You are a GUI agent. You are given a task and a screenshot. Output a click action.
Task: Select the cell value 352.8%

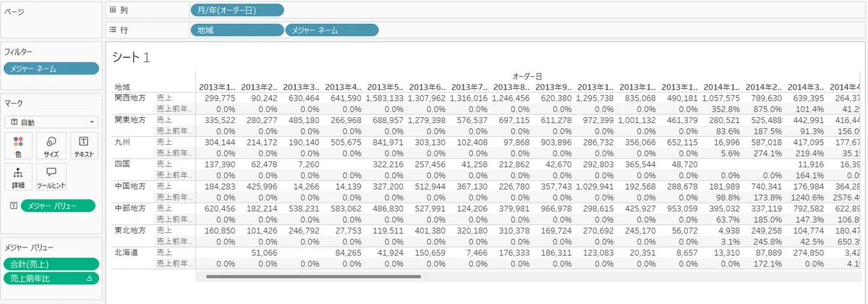click(726, 108)
